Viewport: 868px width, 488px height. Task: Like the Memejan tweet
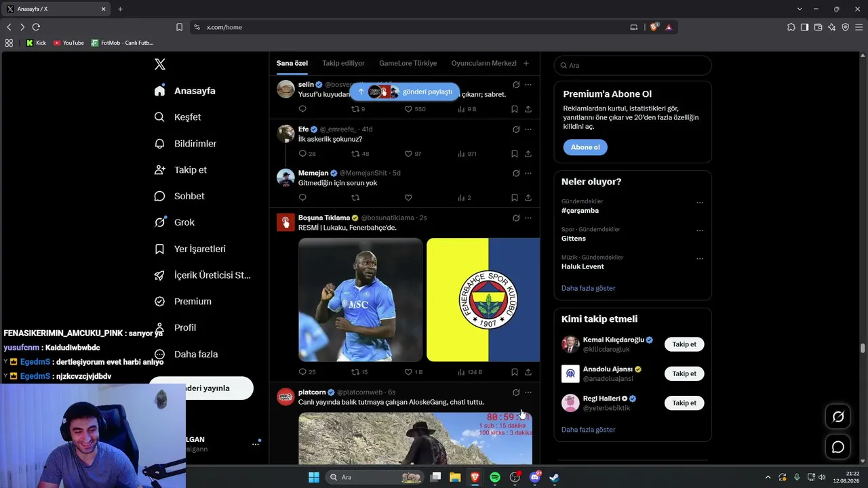pos(408,198)
